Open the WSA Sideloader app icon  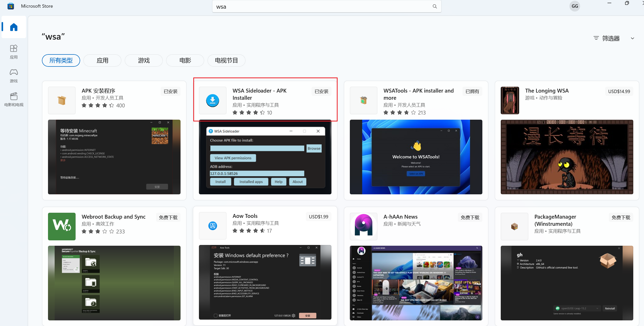[212, 100]
